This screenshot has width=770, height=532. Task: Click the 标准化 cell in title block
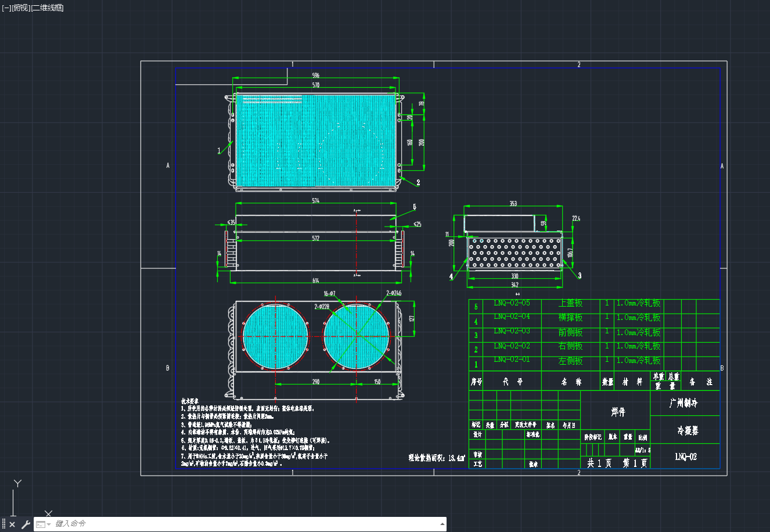[532, 434]
